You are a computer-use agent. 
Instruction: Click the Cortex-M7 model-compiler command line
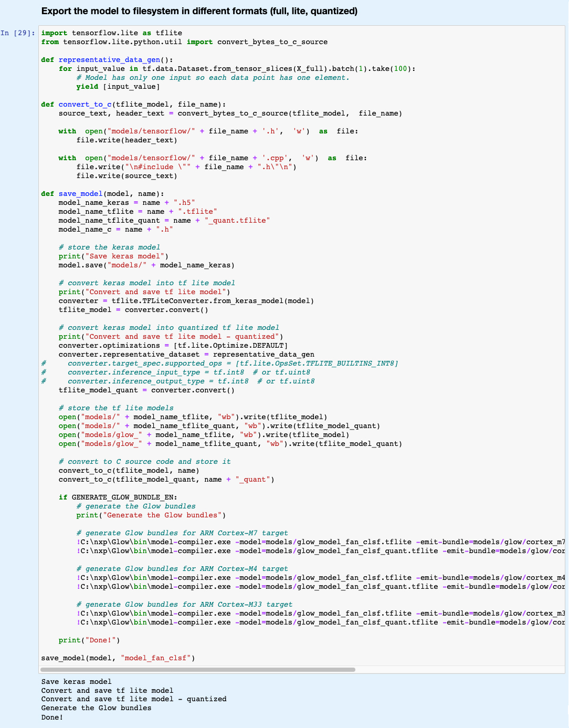(262, 542)
